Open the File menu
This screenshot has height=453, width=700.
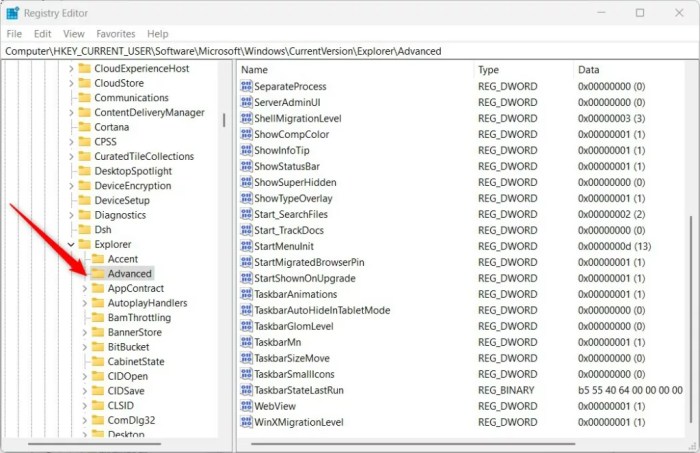pyautogui.click(x=14, y=34)
